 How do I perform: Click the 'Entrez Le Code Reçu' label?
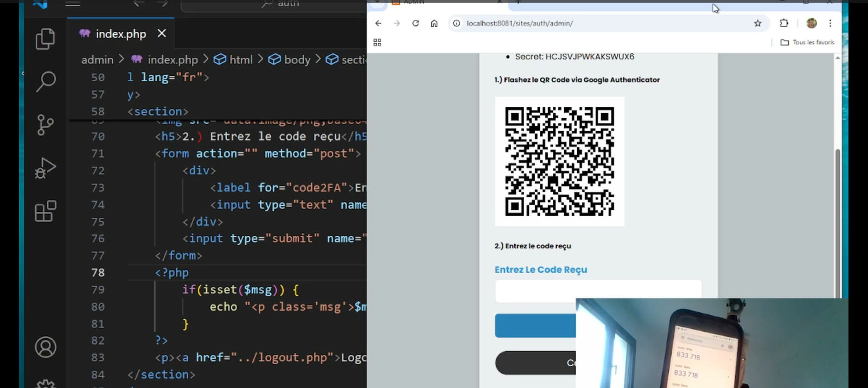pyautogui.click(x=541, y=270)
